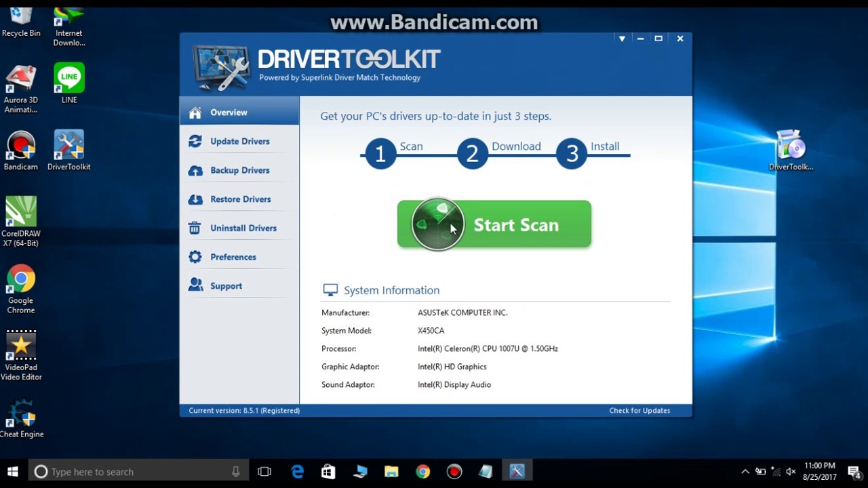This screenshot has height=488, width=868.
Task: Click the Intel(R) HD Graphics value
Action: 452,367
